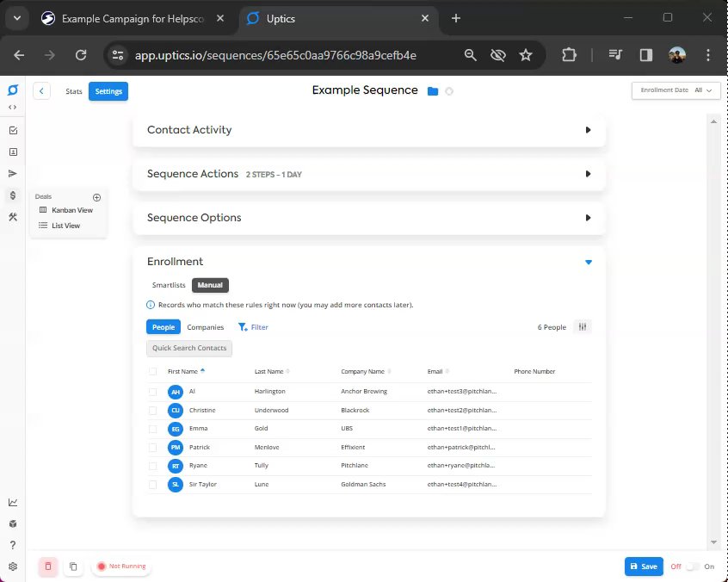Click the browser address bar URL
Viewport: 728px width, 582px height.
(x=275, y=55)
